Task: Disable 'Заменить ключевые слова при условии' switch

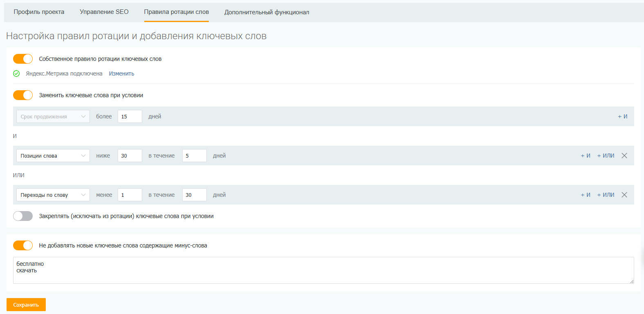Action: click(23, 95)
